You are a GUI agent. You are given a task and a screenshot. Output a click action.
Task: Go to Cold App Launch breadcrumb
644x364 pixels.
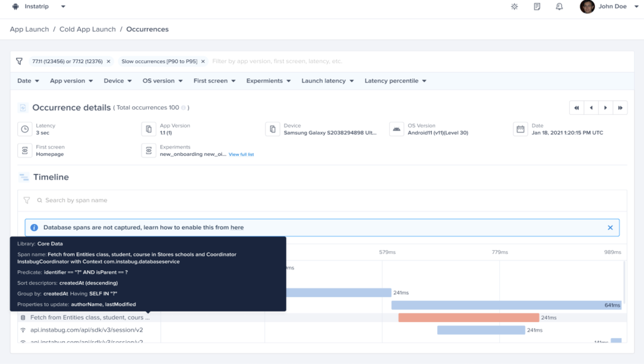point(87,29)
